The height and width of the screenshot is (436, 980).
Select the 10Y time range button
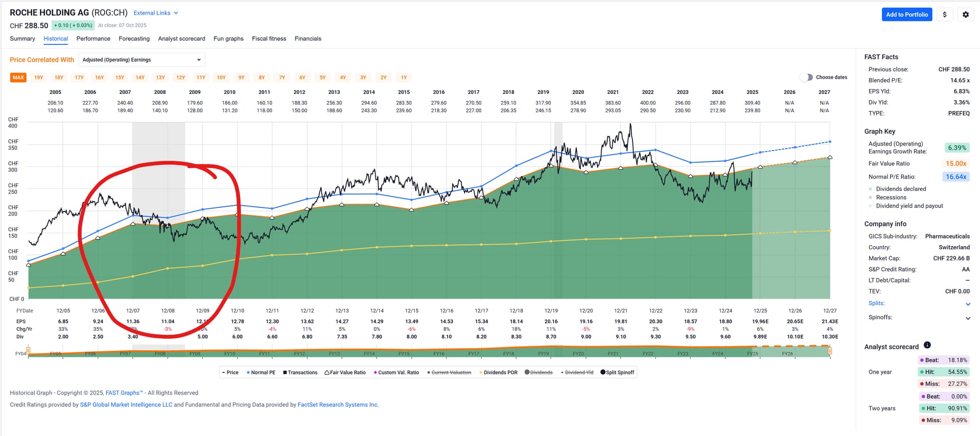(x=221, y=78)
